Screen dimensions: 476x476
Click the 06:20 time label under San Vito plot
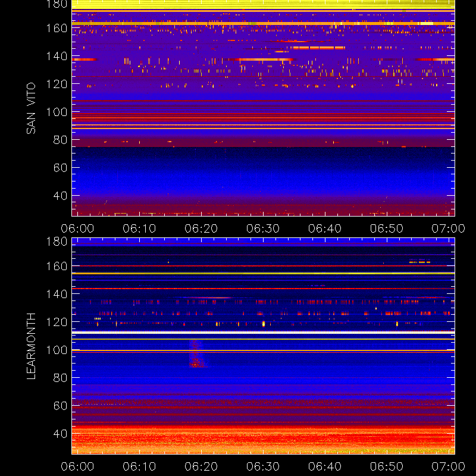[201, 228]
